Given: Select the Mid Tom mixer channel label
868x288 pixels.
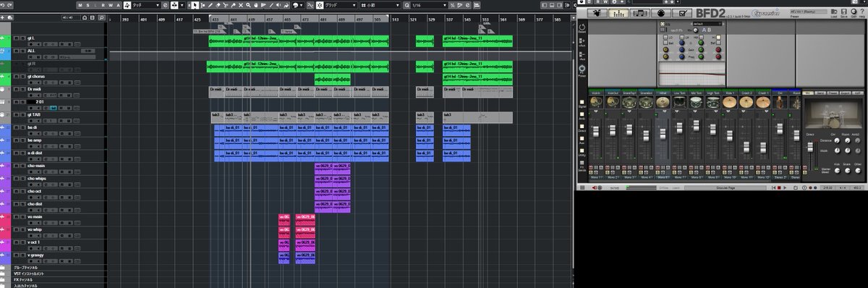Looking at the screenshot, I should (697, 93).
